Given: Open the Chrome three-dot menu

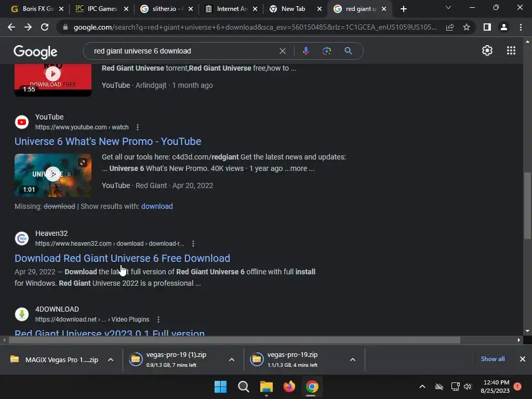Looking at the screenshot, I should pos(521,27).
